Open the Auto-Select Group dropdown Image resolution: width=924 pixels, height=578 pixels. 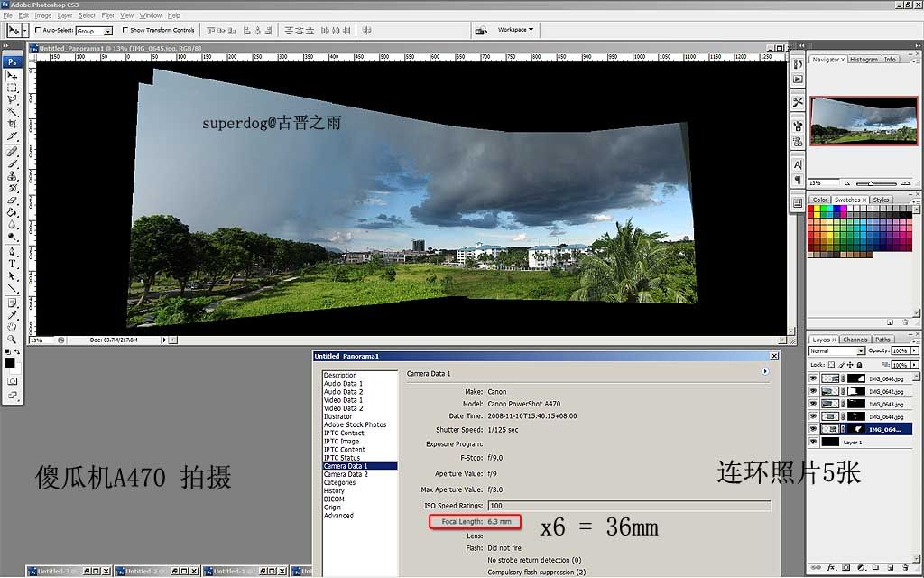coord(108,31)
